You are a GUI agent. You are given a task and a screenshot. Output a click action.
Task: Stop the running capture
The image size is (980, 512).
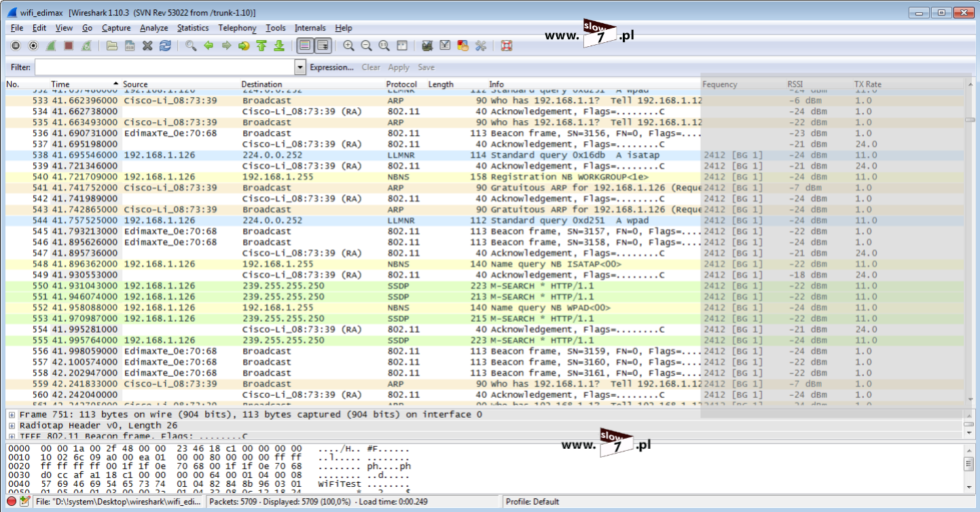tap(69, 45)
